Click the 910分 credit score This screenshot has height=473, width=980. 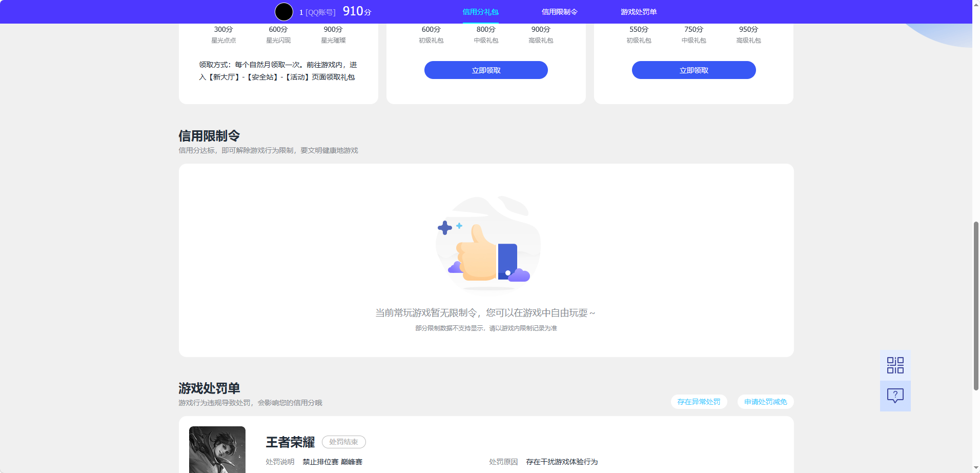point(357,11)
